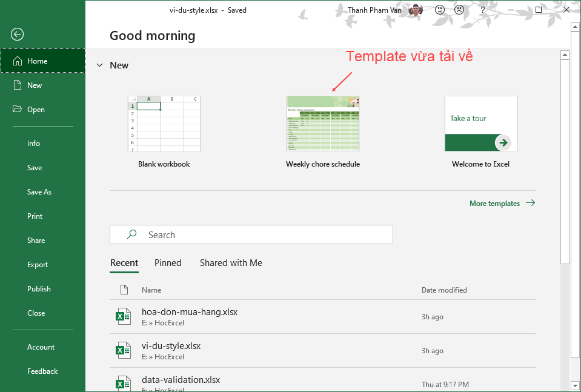
Task: Click the New document page icon
Action: (18, 85)
